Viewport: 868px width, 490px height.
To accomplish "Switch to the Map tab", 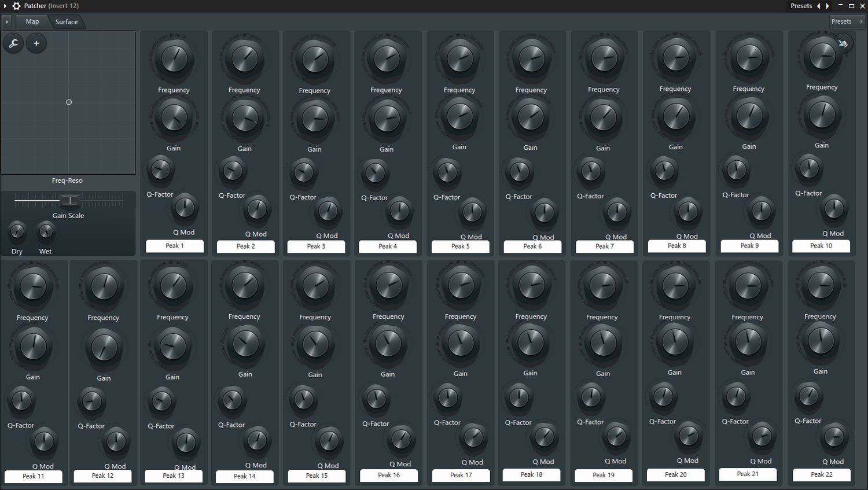I will click(x=32, y=21).
